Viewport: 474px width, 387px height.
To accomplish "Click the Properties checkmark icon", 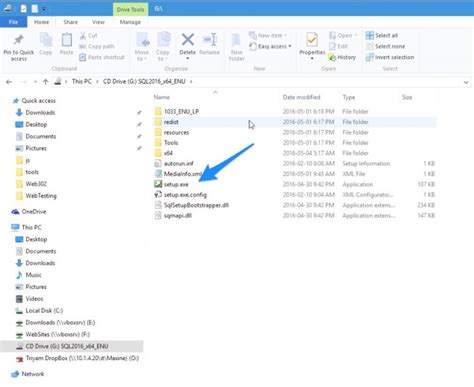I will [312, 40].
